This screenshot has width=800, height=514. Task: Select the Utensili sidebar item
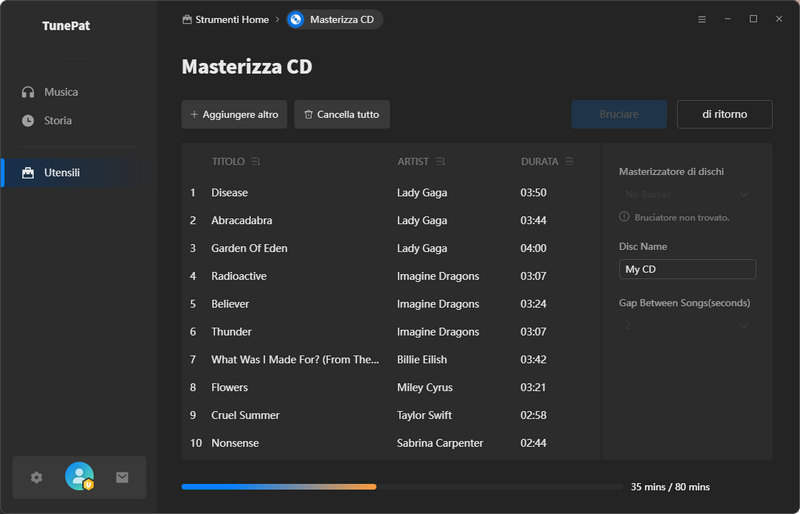62,172
